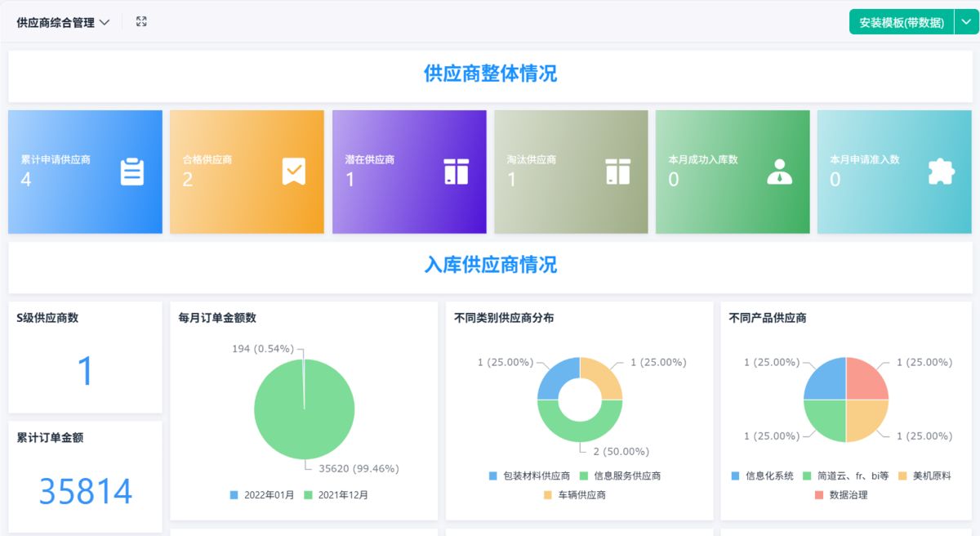Screen dimensions: 980x536
Task: Click puzzle icon on 本月申请准入数 card
Action: pyautogui.click(x=941, y=172)
